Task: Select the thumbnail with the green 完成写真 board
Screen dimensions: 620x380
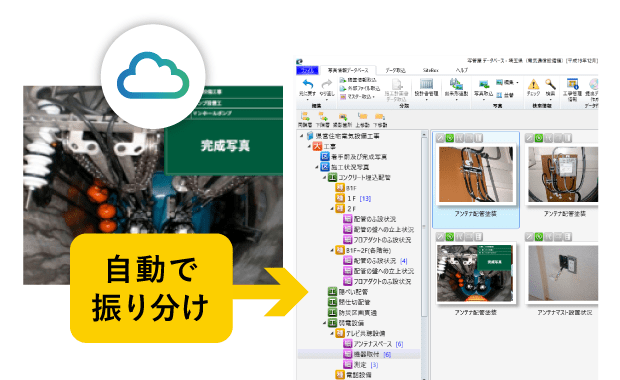Action: (476, 273)
